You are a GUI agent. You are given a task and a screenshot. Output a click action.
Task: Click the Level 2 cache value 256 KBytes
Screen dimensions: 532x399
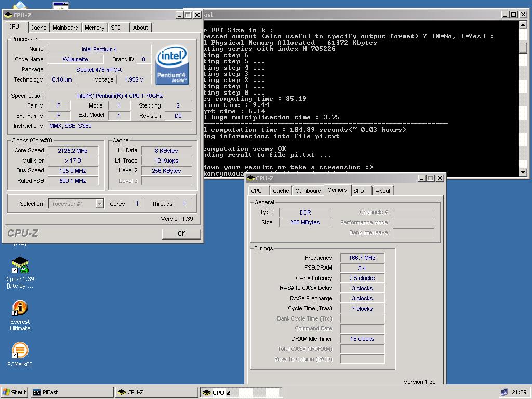coord(167,171)
